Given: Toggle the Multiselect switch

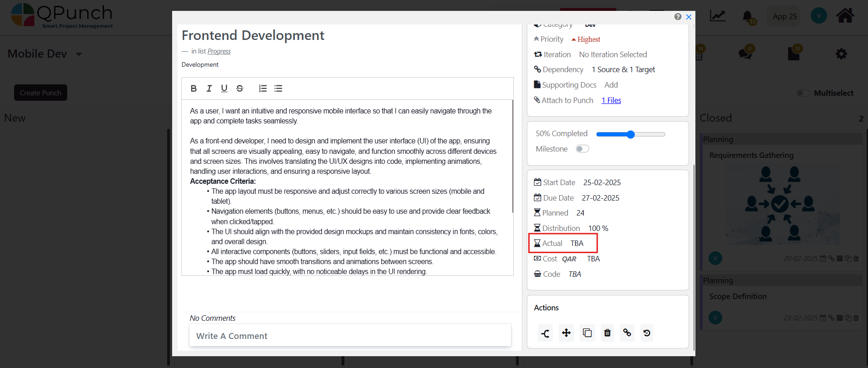Looking at the screenshot, I should (x=803, y=93).
